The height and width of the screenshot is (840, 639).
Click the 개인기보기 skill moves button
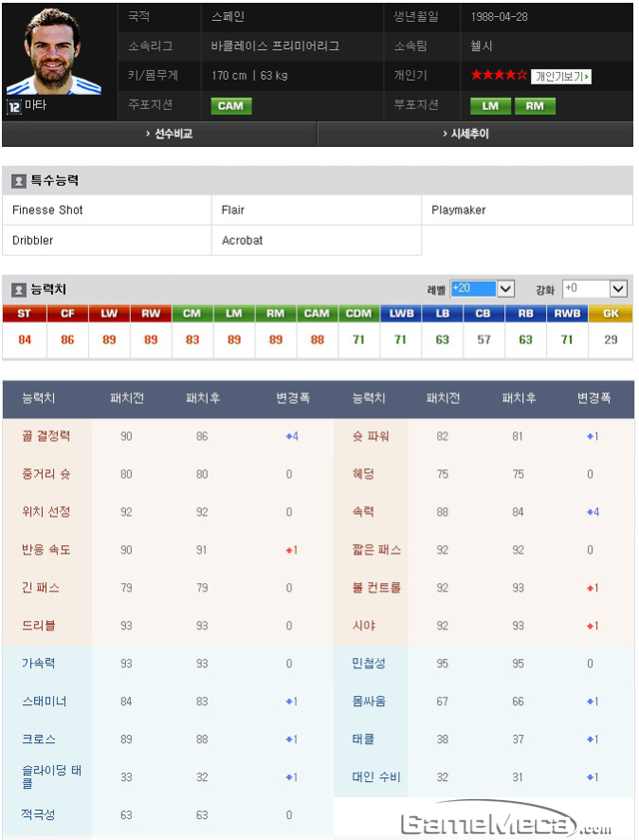tap(561, 77)
